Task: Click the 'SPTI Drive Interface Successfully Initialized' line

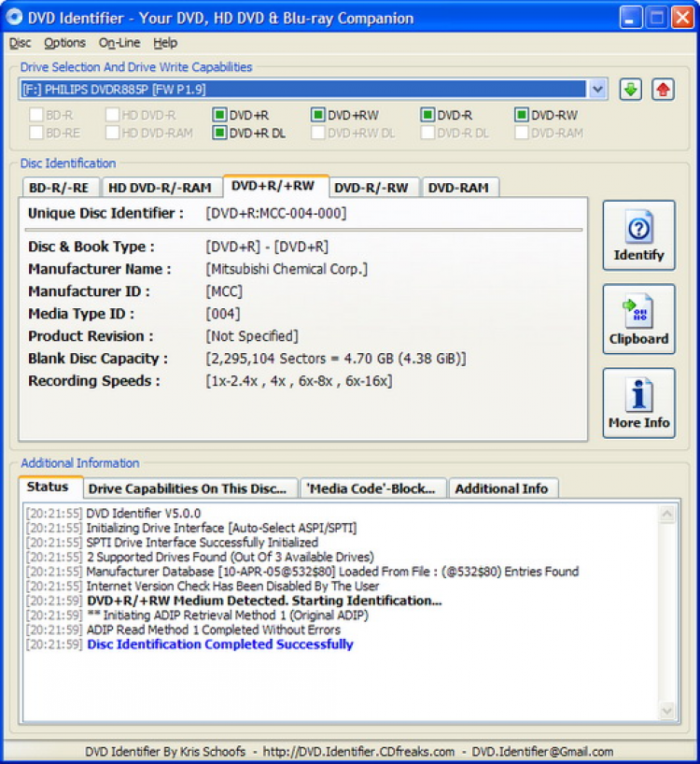Action: tap(202, 543)
